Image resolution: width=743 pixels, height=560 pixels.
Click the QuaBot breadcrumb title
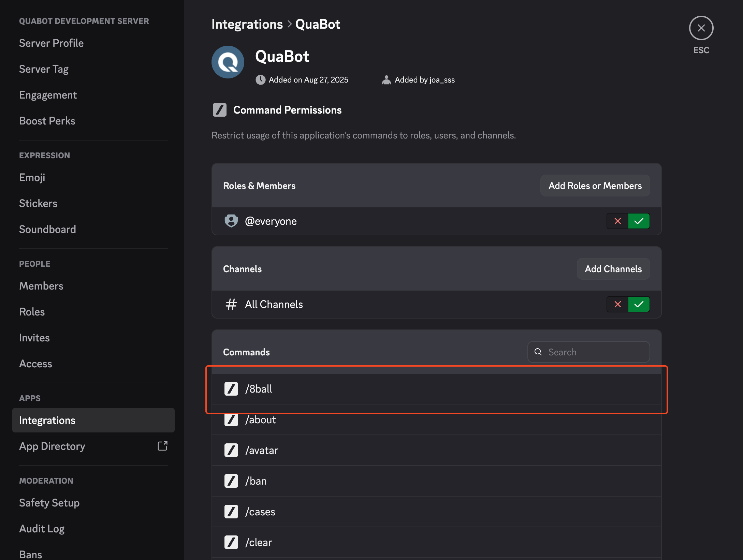coord(318,24)
